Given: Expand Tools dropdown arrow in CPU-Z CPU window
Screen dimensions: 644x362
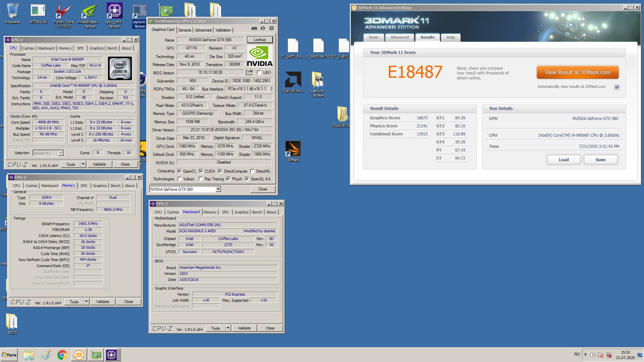Looking at the screenshot, I should (x=83, y=164).
